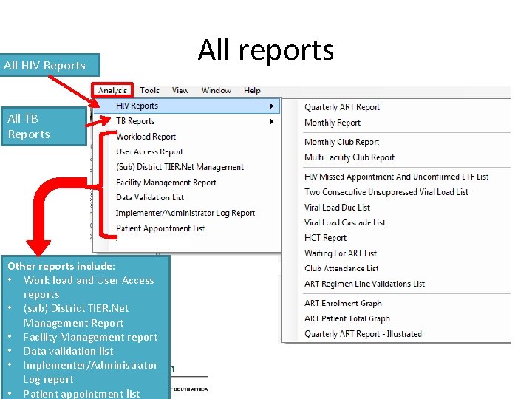Choose Workload Report
532x399 pixels.
pyautogui.click(x=146, y=137)
